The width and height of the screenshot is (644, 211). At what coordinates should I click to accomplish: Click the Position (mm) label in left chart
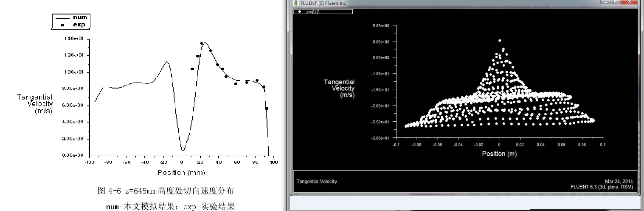181,173
